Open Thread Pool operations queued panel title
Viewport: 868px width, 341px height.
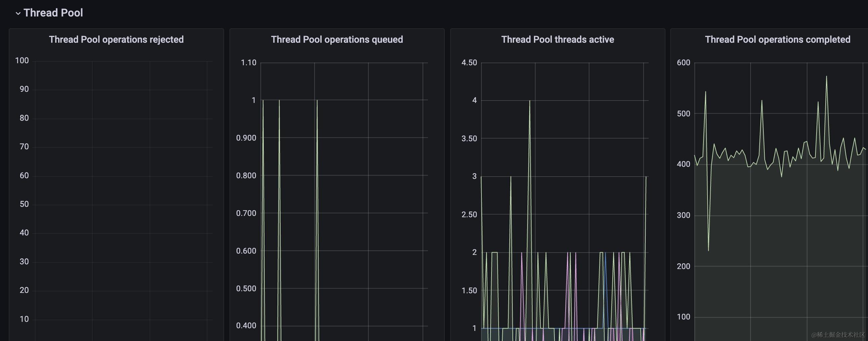(337, 39)
